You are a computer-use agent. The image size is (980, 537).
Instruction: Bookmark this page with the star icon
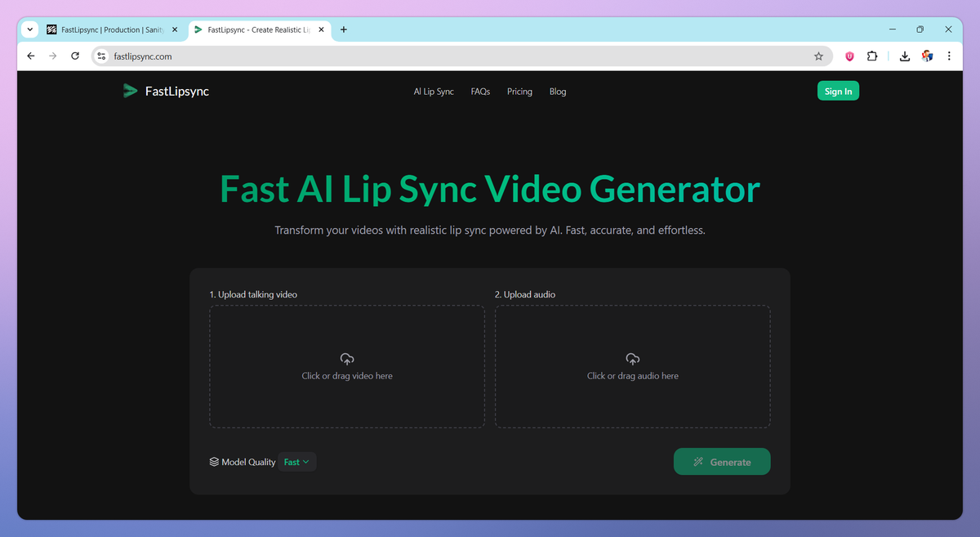pos(818,56)
